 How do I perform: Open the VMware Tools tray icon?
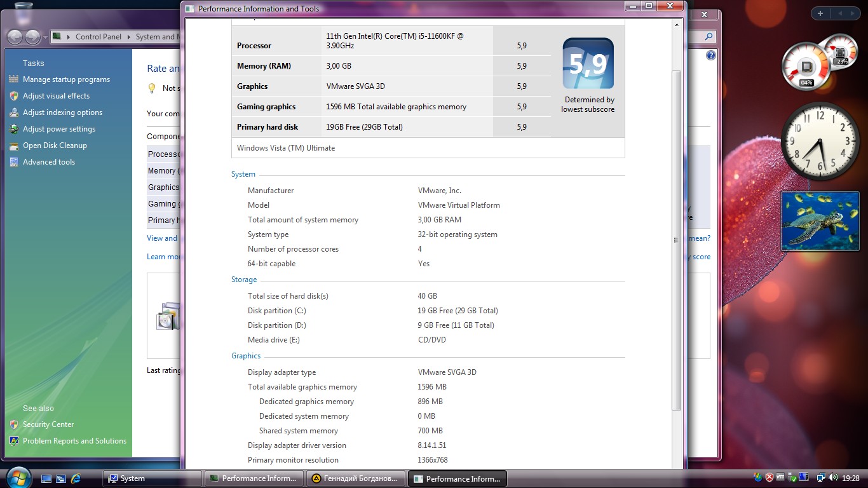pos(780,478)
